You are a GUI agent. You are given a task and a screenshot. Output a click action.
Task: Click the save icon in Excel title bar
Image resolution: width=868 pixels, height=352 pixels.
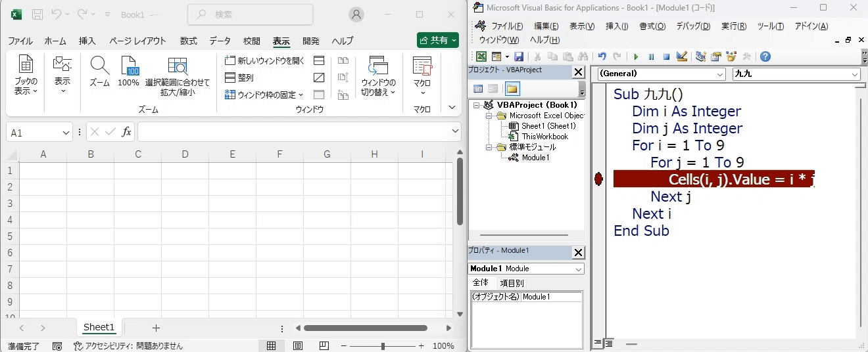(37, 14)
